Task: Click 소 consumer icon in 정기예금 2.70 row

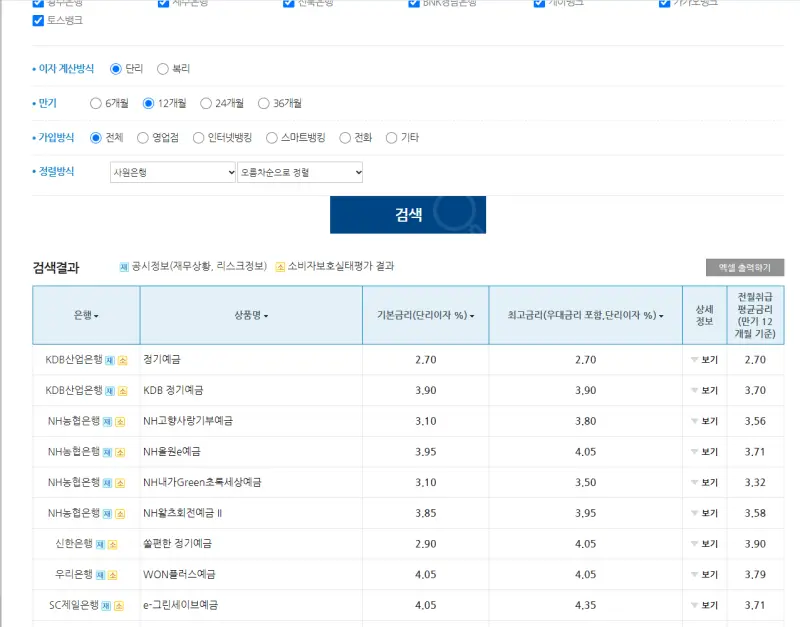Action: click(122, 361)
